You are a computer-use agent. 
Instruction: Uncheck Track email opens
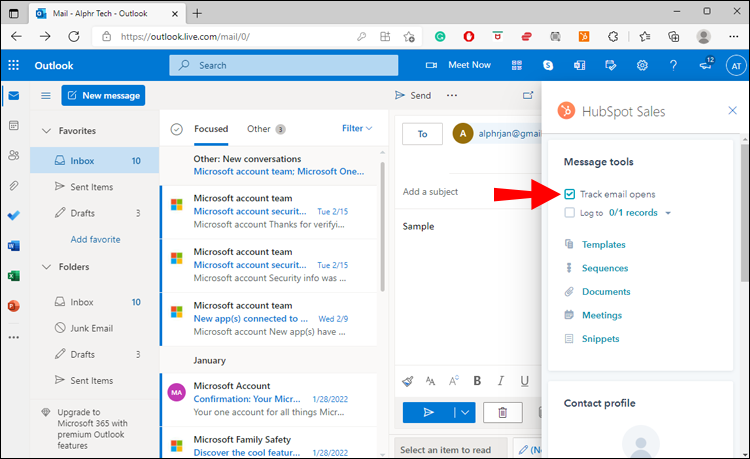569,194
